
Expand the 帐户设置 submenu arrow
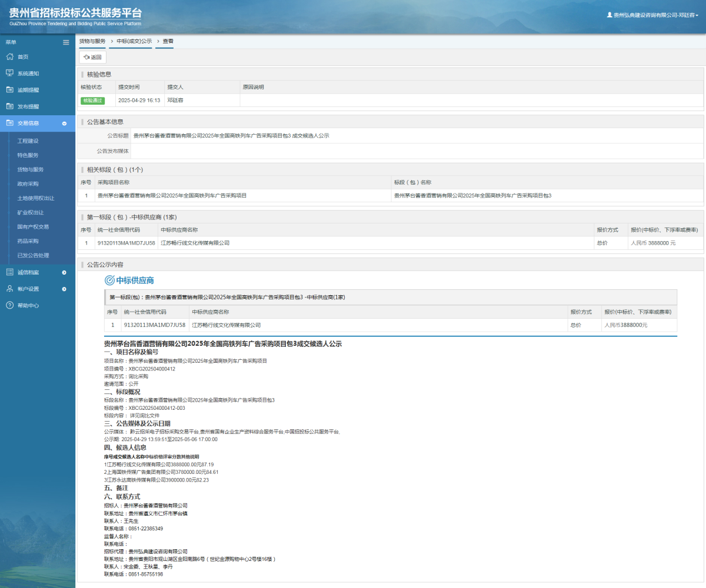(x=64, y=289)
